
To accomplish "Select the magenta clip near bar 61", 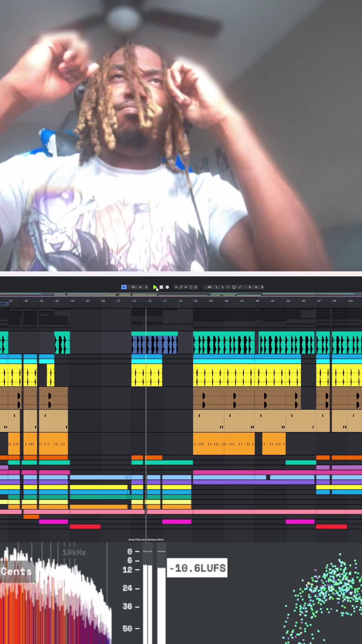I will click(x=53, y=522).
